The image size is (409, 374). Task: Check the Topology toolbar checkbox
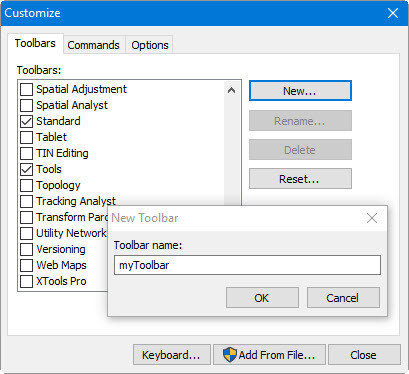[26, 185]
